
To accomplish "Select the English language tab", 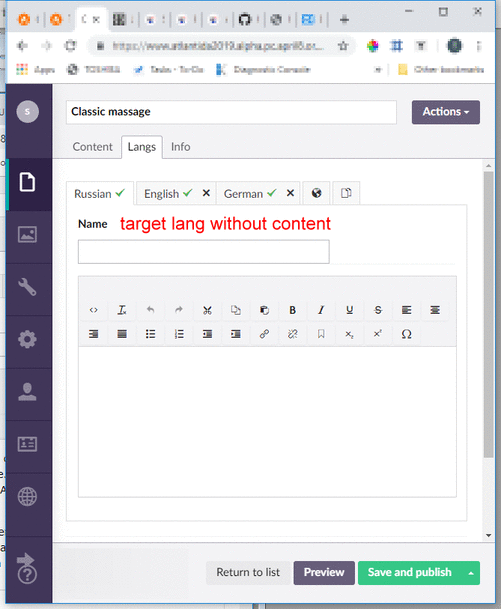I will 167,193.
